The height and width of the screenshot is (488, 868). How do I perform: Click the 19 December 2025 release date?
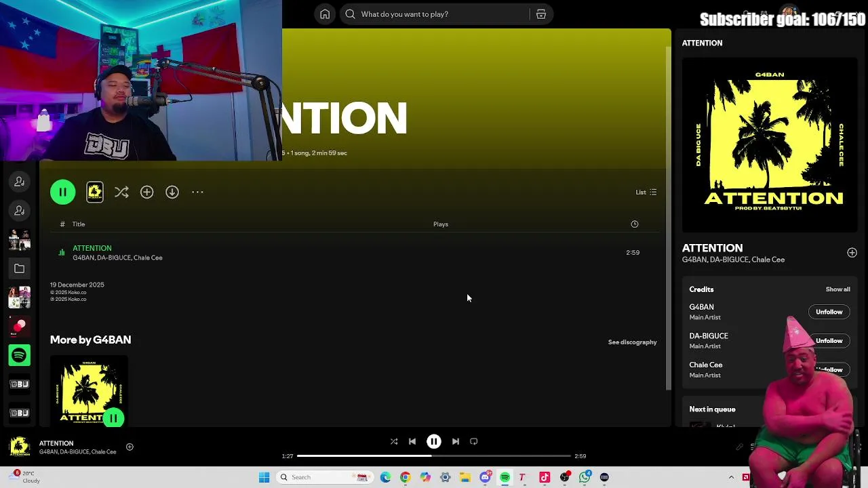tap(77, 285)
